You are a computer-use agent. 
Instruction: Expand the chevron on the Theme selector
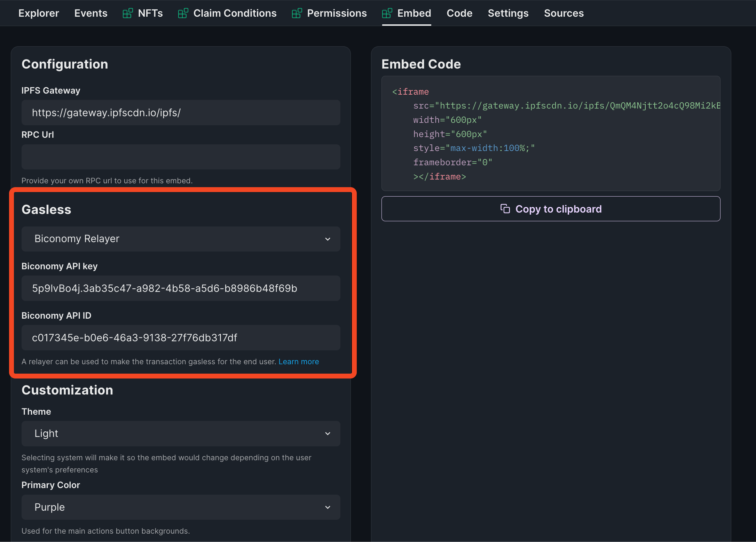pos(328,433)
